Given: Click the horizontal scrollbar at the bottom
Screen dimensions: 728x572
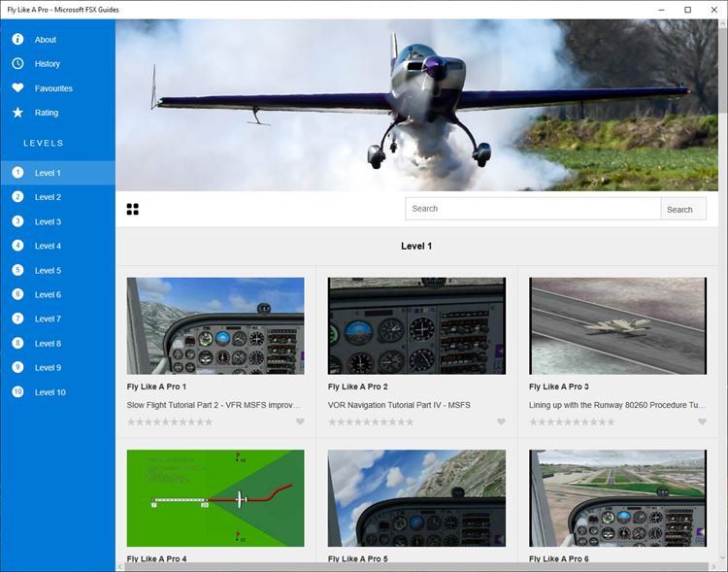Looking at the screenshot, I should point(416,567).
